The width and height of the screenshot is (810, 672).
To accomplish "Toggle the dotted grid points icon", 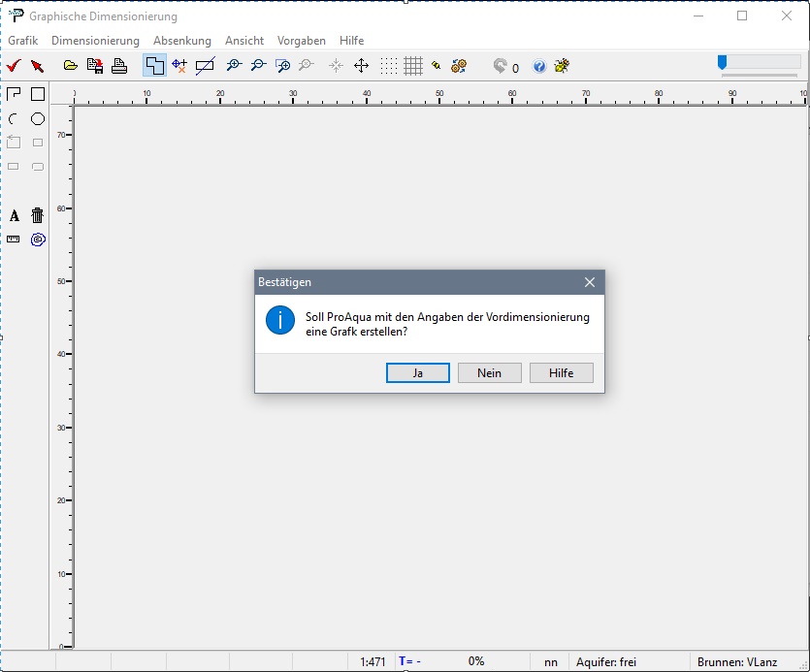I will pyautogui.click(x=388, y=66).
